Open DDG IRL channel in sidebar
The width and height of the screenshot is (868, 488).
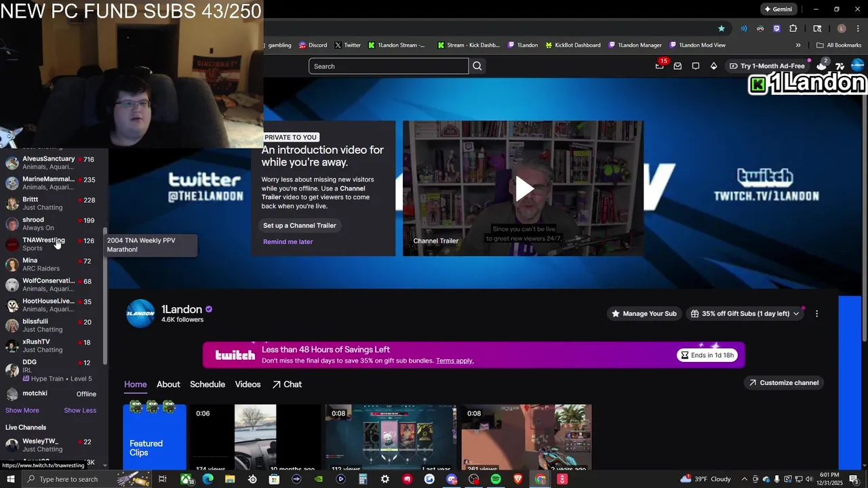(x=50, y=370)
